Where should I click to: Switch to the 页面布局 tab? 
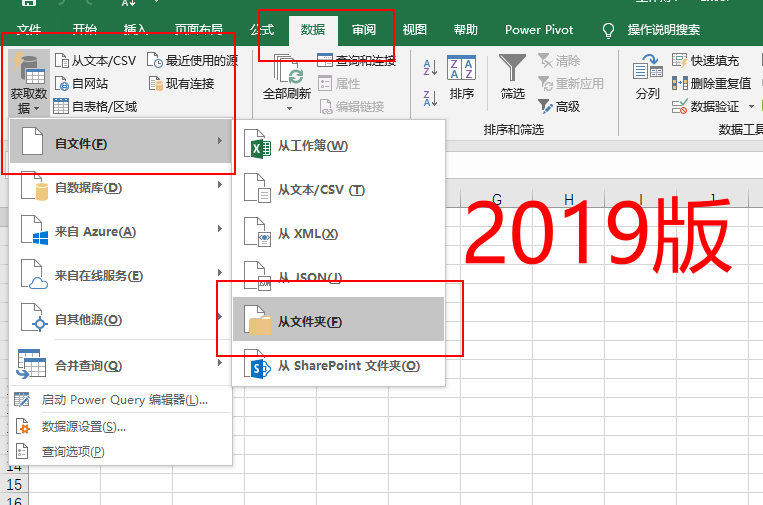point(199,30)
